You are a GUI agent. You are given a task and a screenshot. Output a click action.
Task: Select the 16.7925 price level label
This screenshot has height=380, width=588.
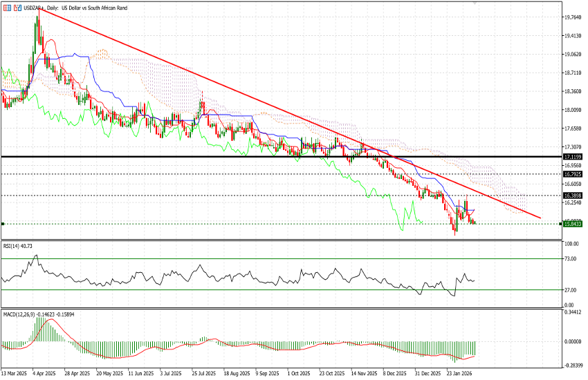571,175
